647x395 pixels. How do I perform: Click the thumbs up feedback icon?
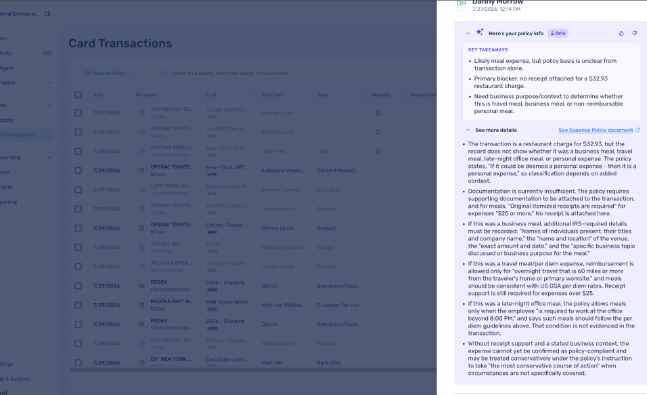[621, 33]
